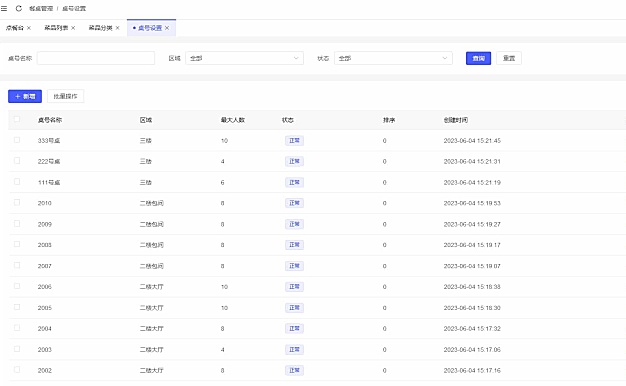Click 桌号设置 in the breadcrumb
This screenshot has width=626, height=386.
pyautogui.click(x=74, y=8)
